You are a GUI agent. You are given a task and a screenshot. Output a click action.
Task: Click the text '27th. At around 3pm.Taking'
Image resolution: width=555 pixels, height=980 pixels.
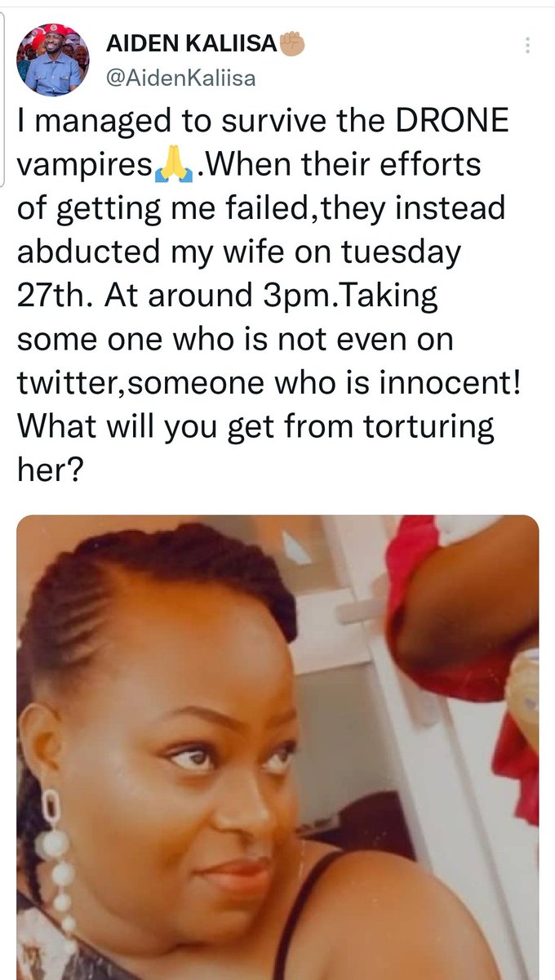click(228, 296)
